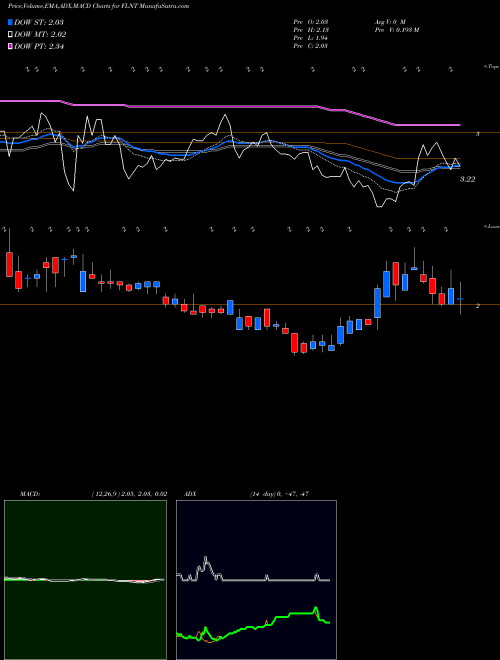Click the white DOW MT legend swatch
The height and width of the screenshot is (660, 500).
(x=10, y=35)
